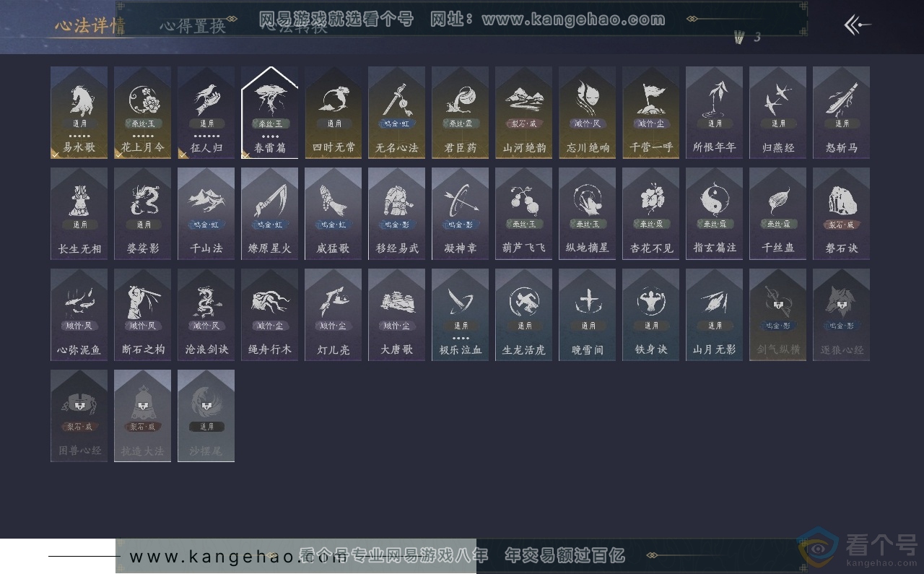Switch to the 心法详情 tab

tap(90, 27)
